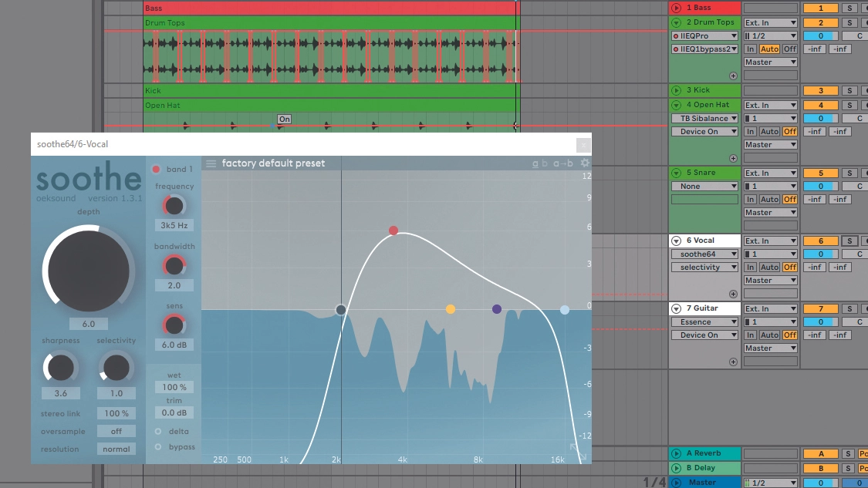This screenshot has height=488, width=868.
Task: Add automation lane on Open Hat track
Action: tap(733, 158)
